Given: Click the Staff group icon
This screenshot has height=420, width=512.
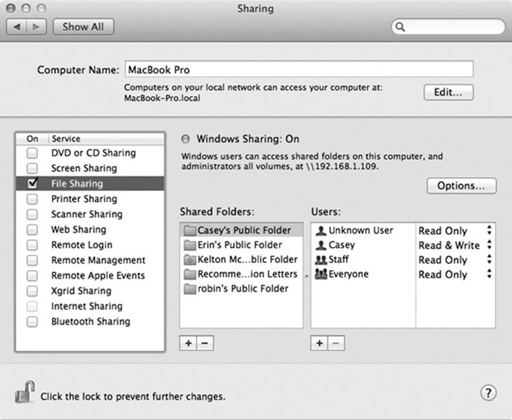Looking at the screenshot, I should (x=321, y=260).
